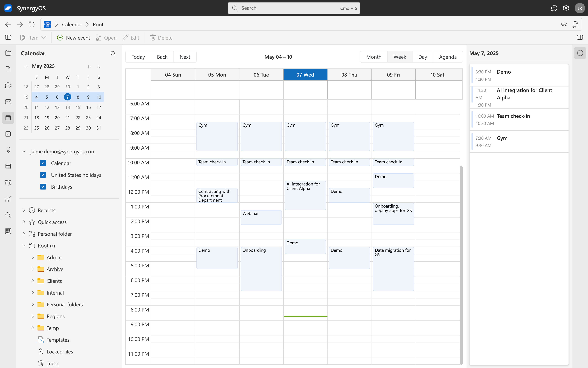Open People icon in left rail
The image size is (588, 368).
click(x=8, y=183)
